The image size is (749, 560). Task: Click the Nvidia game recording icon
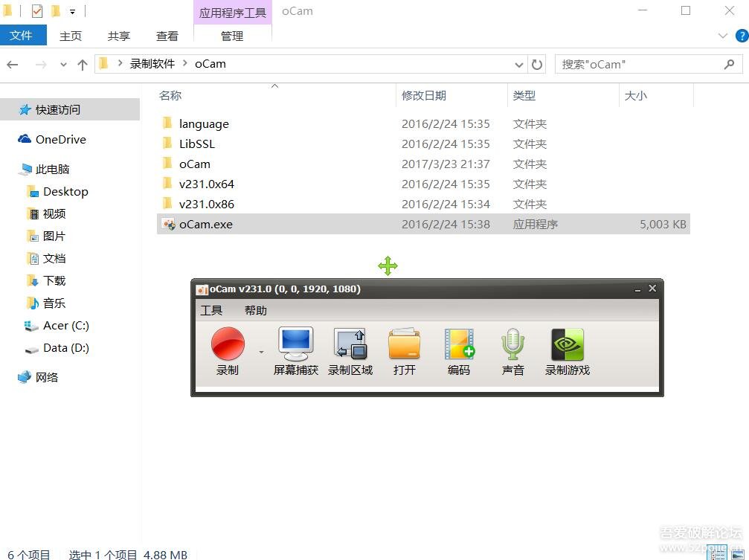tap(567, 346)
